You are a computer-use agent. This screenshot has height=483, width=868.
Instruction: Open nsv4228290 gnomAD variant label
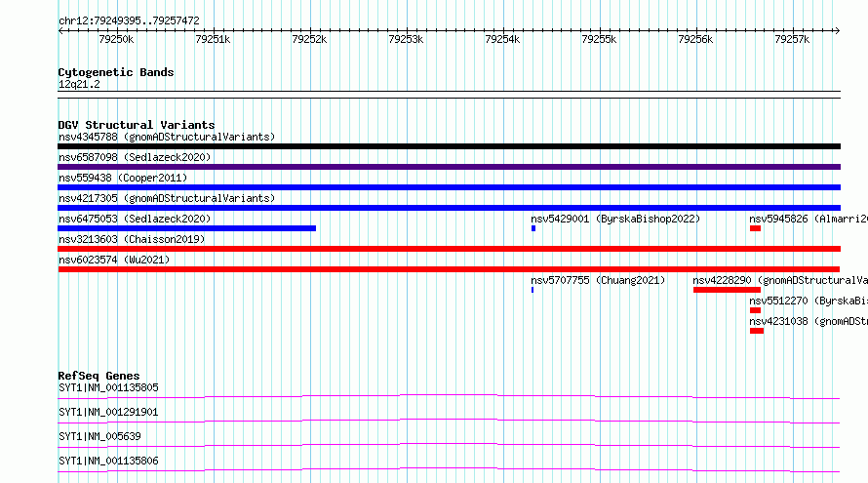coord(780,280)
